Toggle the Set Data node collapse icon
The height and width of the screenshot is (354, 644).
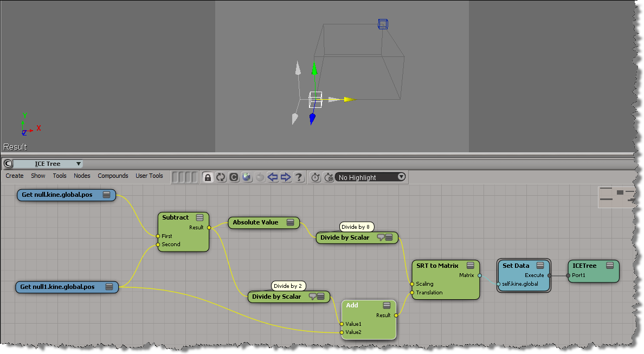coord(540,266)
